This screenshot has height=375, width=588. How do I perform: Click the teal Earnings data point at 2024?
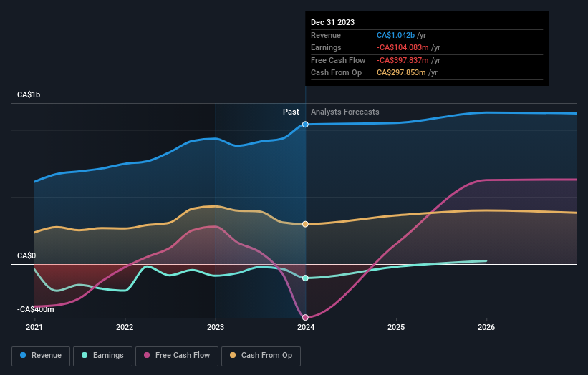tap(305, 278)
